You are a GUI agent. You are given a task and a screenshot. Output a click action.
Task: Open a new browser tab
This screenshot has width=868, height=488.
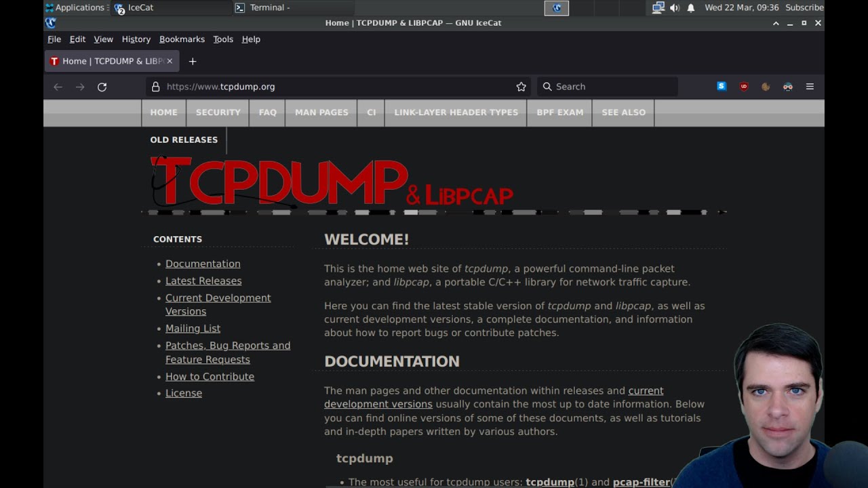[x=193, y=61]
